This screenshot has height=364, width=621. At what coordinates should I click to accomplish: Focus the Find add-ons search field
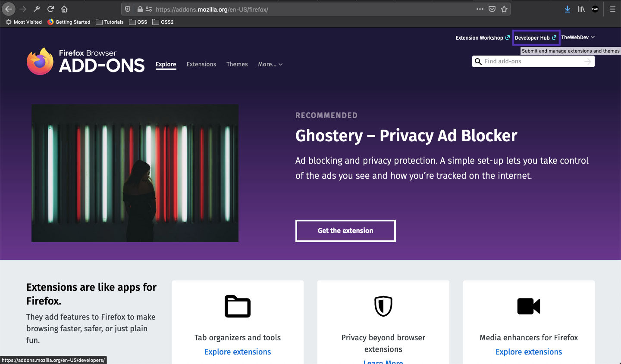pos(533,62)
